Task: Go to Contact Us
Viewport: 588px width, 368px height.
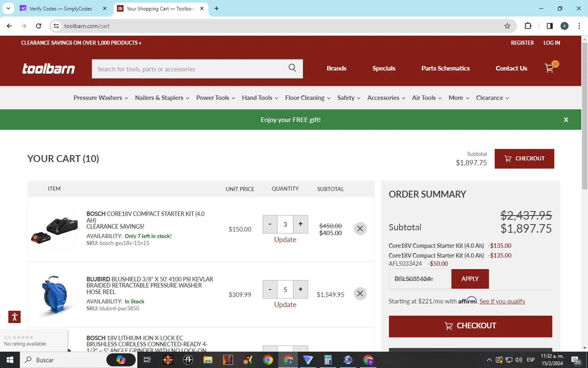Action: (x=511, y=68)
